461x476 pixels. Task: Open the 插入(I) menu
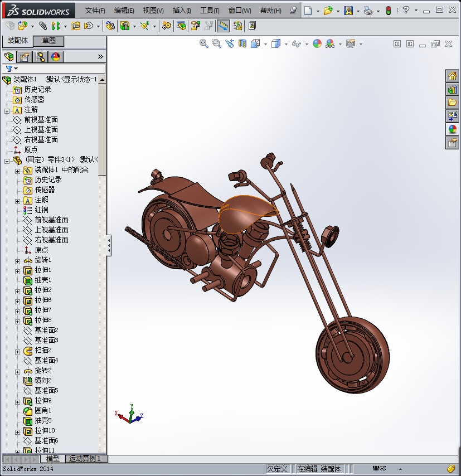click(x=182, y=11)
